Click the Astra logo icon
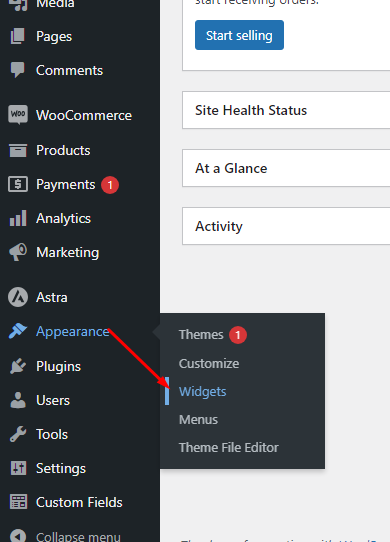Viewport: 390px width, 542px height. tap(18, 297)
